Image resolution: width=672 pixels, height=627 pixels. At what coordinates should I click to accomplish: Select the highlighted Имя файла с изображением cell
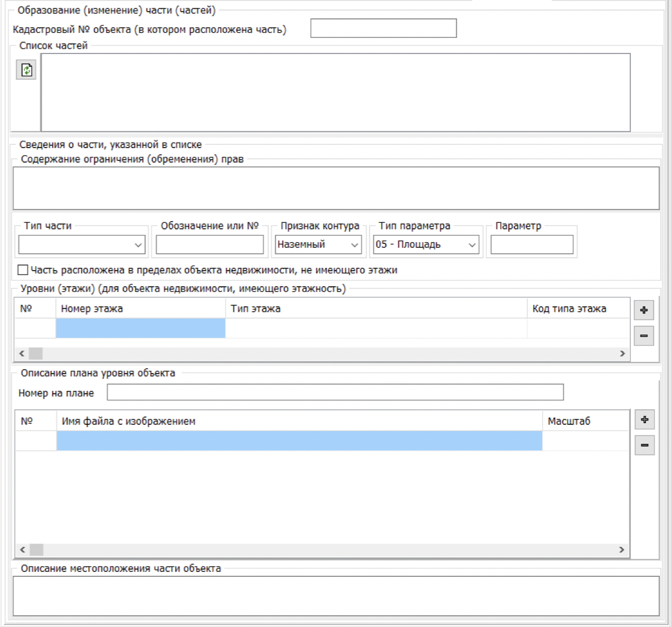(x=299, y=440)
